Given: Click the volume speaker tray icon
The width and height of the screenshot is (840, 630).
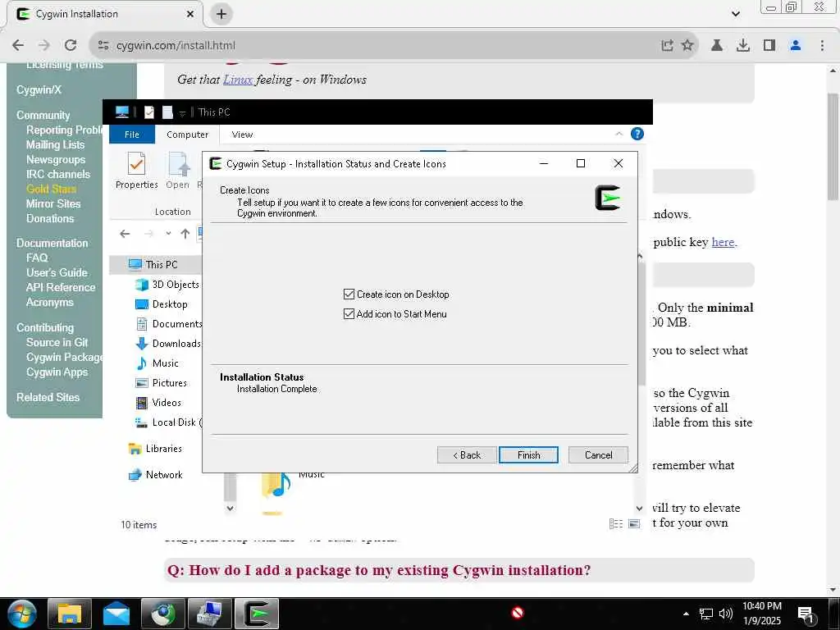Looking at the screenshot, I should pyautogui.click(x=725, y=614).
